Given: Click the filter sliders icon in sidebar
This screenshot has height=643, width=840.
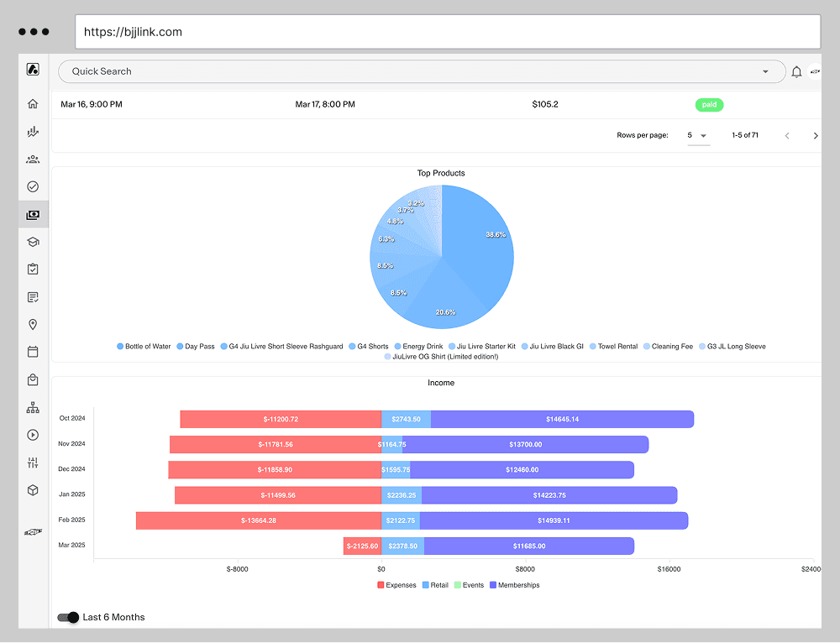Looking at the screenshot, I should pos(33,463).
